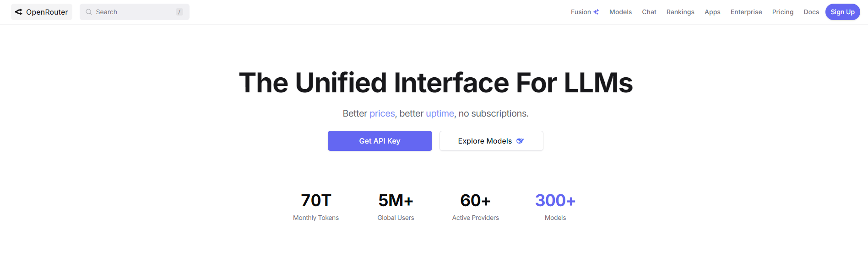
Task: Open the Rankings page
Action: pos(680,12)
